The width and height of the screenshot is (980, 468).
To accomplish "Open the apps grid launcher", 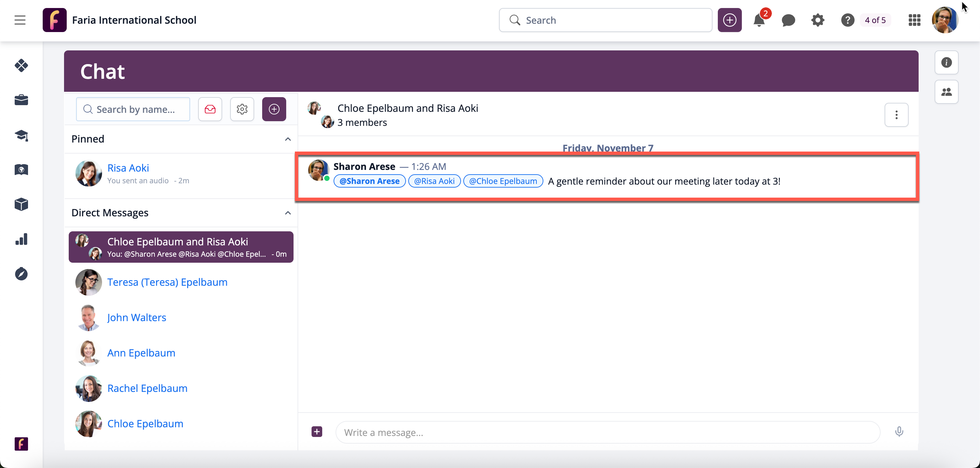I will (x=914, y=20).
